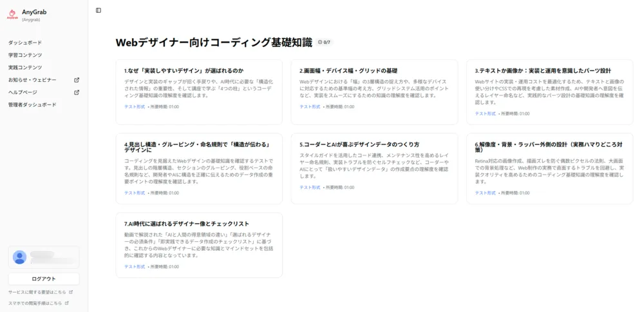Open サービスに関する要望はこちら link
The image size is (644, 312).
pos(38,292)
